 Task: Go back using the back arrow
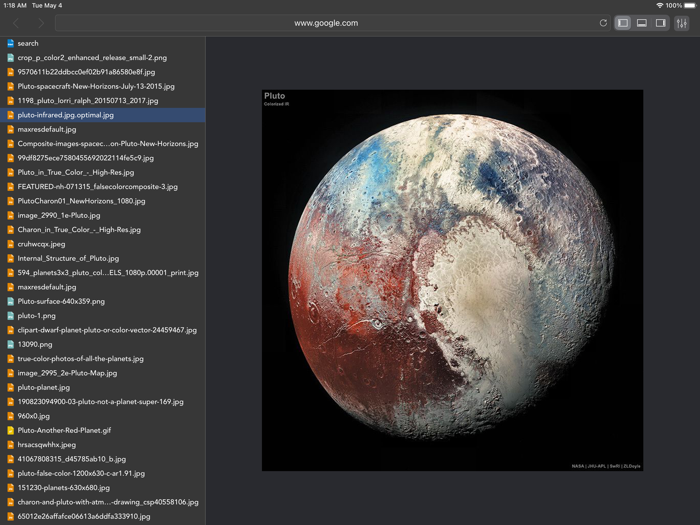click(16, 23)
